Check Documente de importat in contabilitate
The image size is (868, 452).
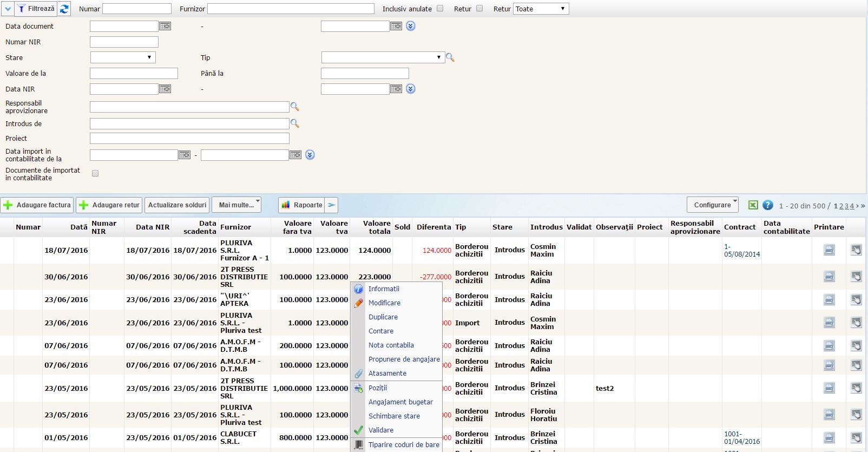(x=95, y=174)
